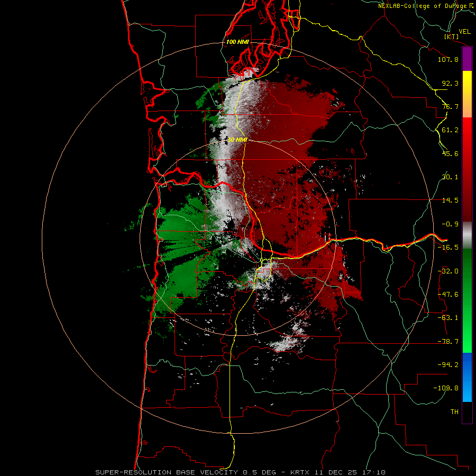Select the 61.2 legend value
This screenshot has width=476, height=476.
(x=450, y=130)
